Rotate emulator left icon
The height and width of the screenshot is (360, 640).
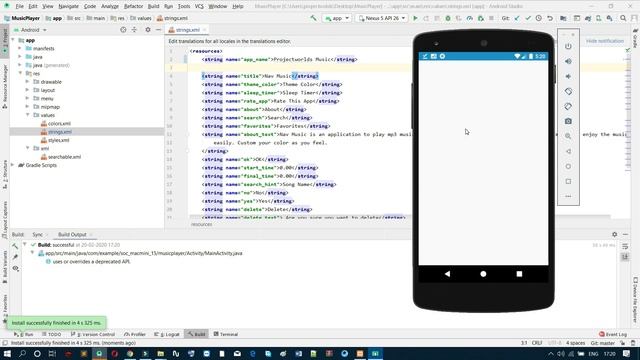pos(568,91)
